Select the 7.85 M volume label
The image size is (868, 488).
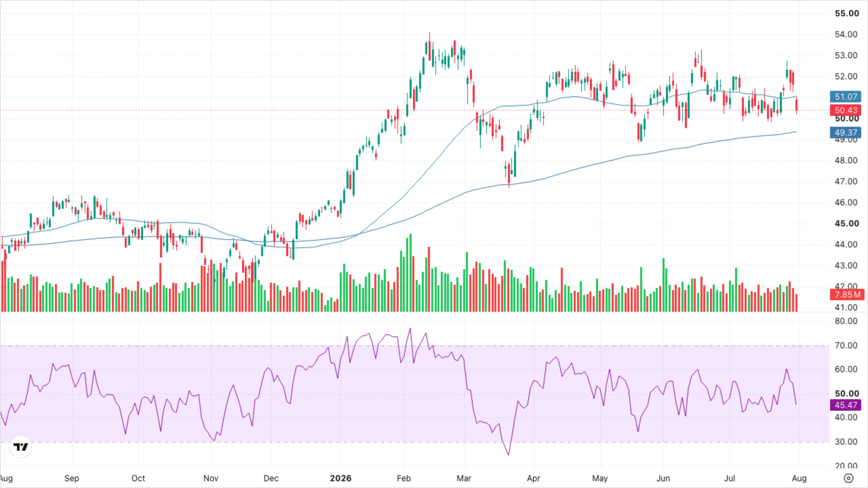(847, 294)
